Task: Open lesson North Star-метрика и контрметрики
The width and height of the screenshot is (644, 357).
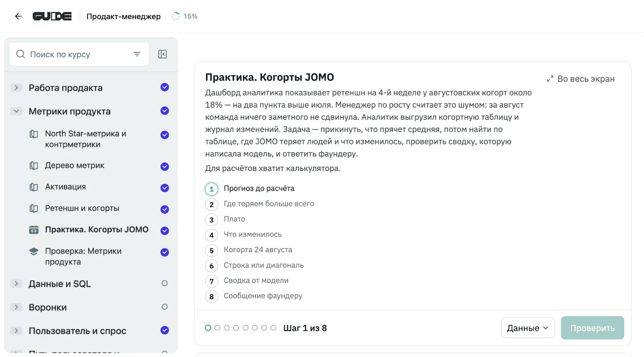Action: click(x=85, y=139)
